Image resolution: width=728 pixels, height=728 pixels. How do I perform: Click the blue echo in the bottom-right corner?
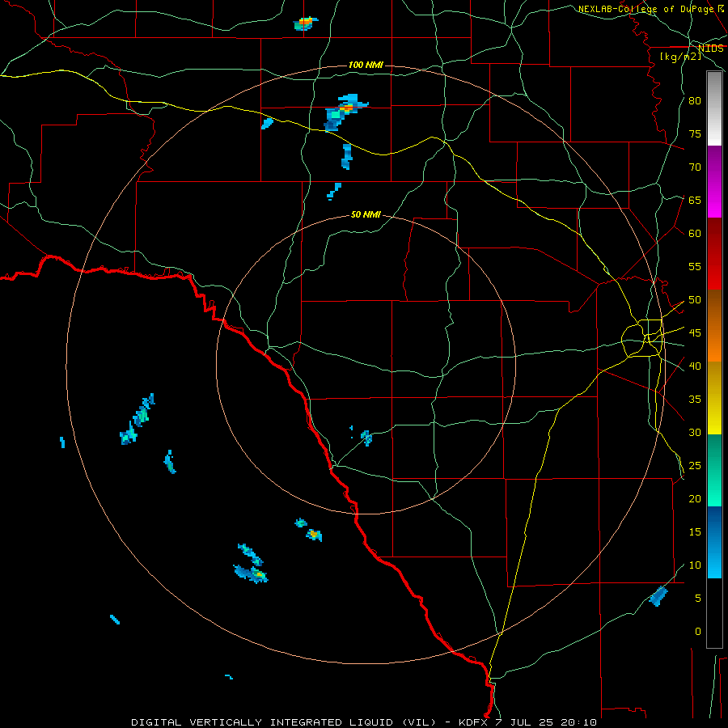(x=658, y=596)
